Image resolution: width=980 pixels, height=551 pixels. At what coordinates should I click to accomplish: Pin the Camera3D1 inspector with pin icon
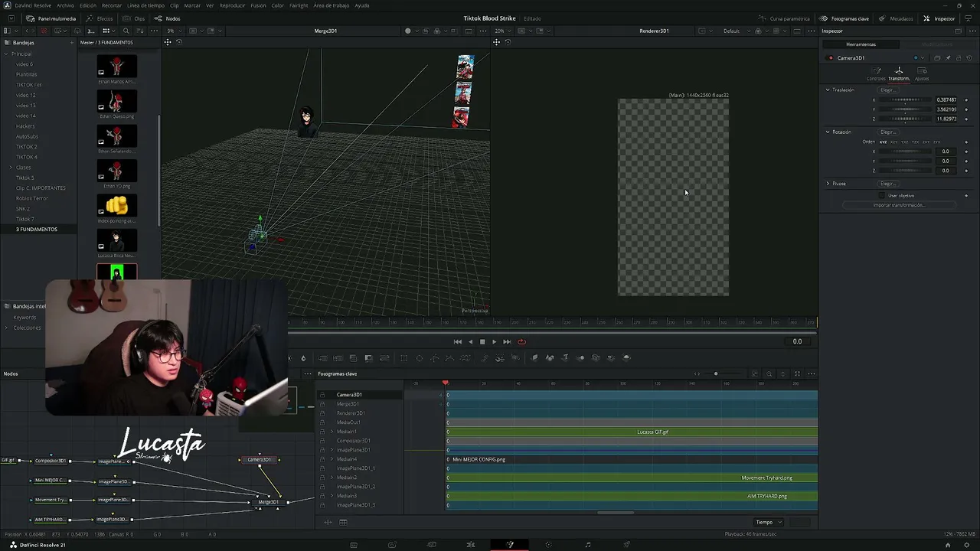tap(948, 58)
